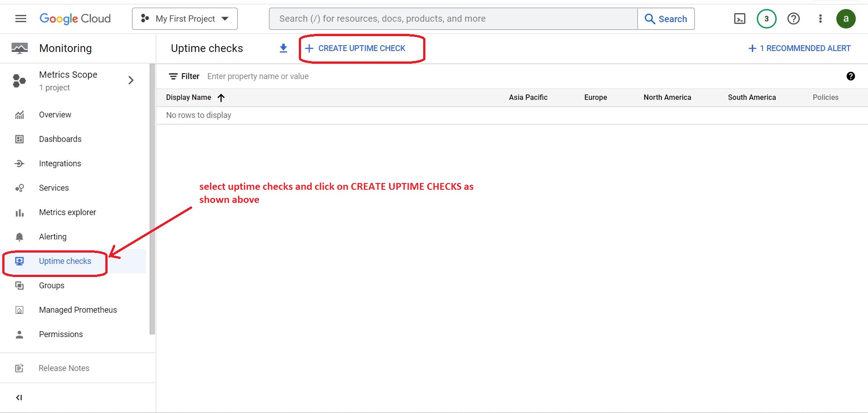Click the Filter control above the table
The width and height of the screenshot is (868, 413).
click(184, 76)
